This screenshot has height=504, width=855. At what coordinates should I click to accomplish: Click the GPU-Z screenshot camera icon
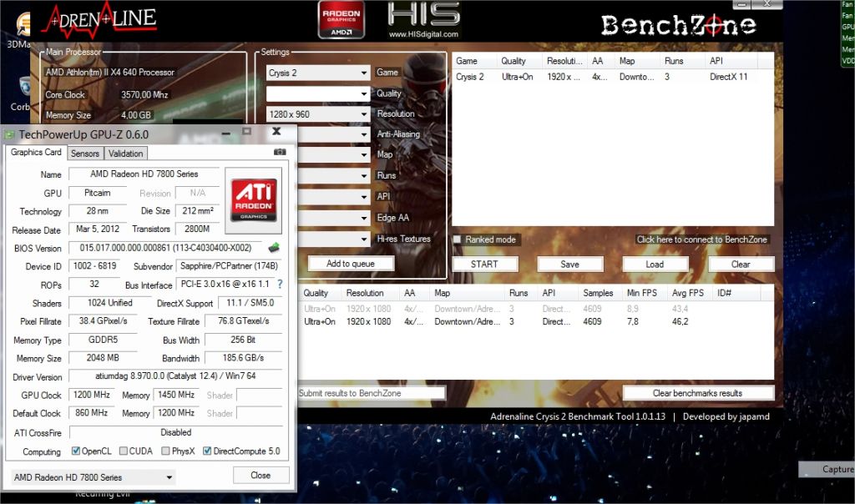(x=280, y=153)
